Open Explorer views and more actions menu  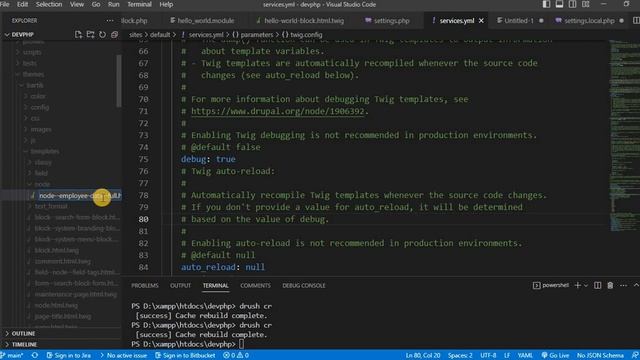tap(110, 20)
